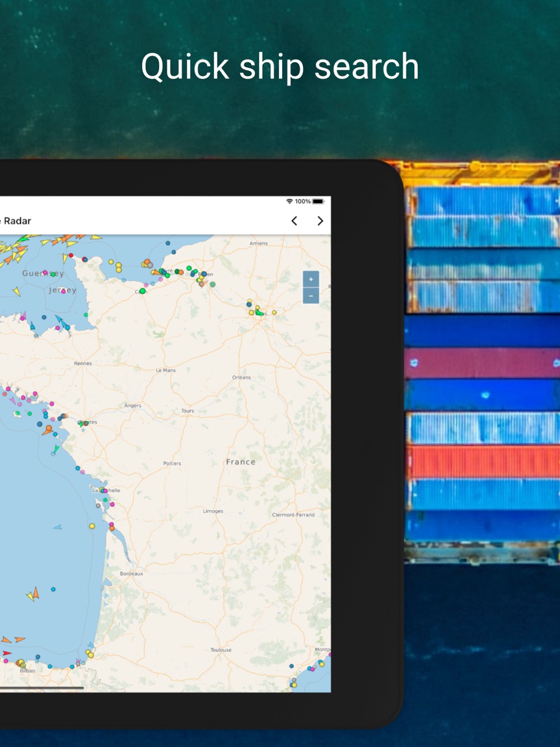
Task: Select the red dot at the Cherbourg peninsula tip
Action: [x=71, y=255]
